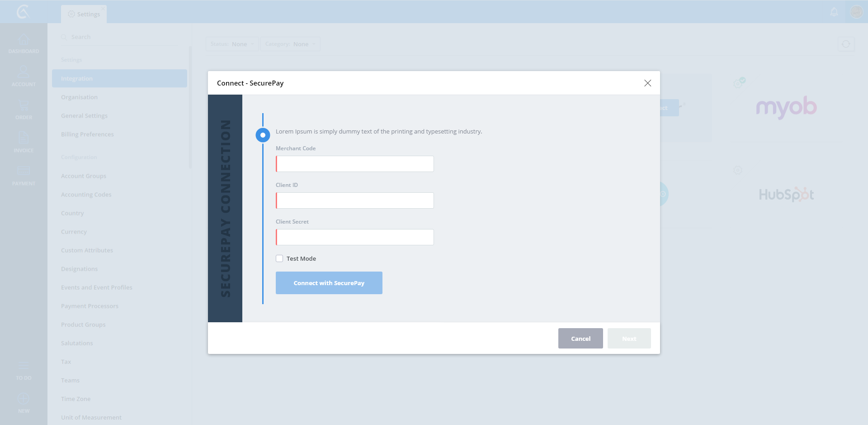868x425 pixels.
Task: Open the Payment card icon
Action: point(24,171)
